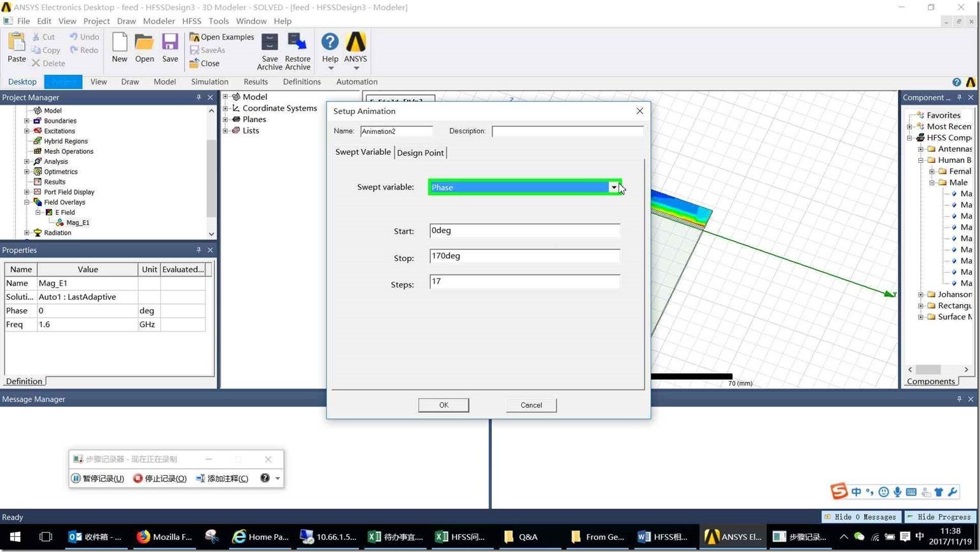Expand the Excitations tree node
The height and width of the screenshot is (552, 980).
click(x=27, y=131)
